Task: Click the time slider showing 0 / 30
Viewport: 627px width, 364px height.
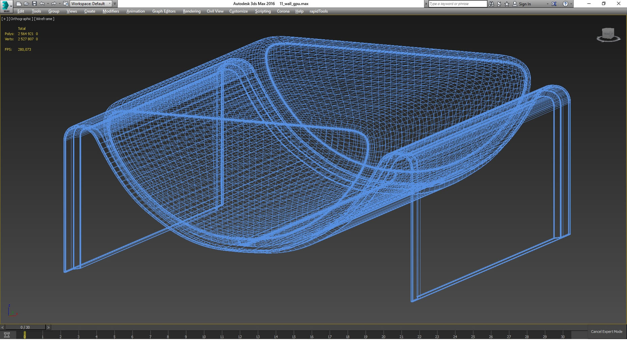Action: point(25,327)
